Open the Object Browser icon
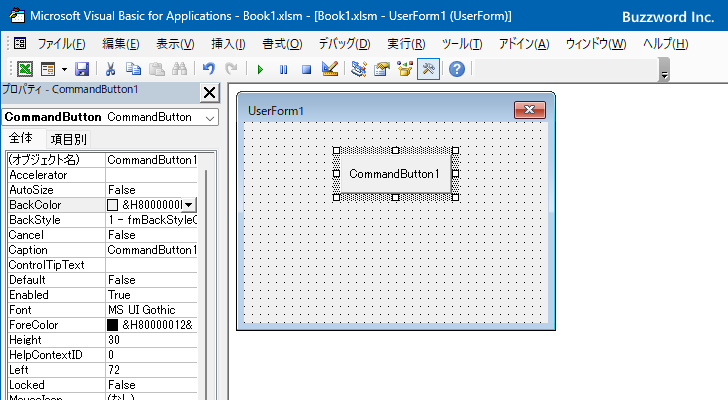The width and height of the screenshot is (728, 400). pyautogui.click(x=405, y=69)
